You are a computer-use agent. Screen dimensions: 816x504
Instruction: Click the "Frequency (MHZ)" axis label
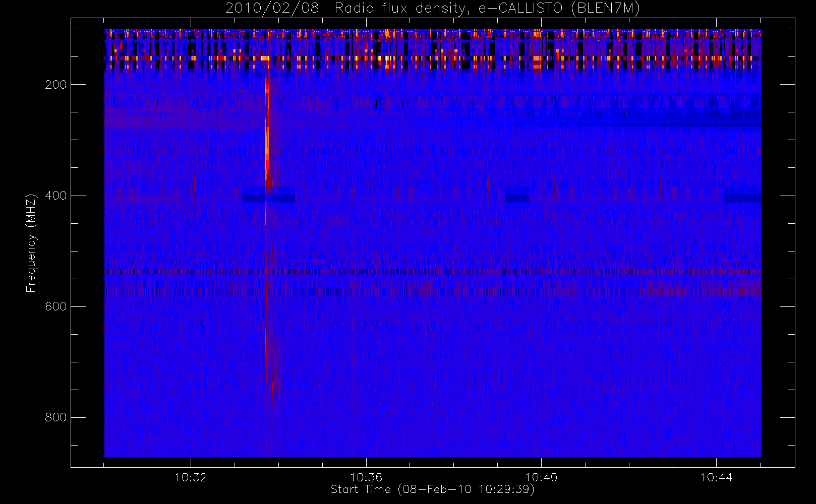[x=31, y=243]
